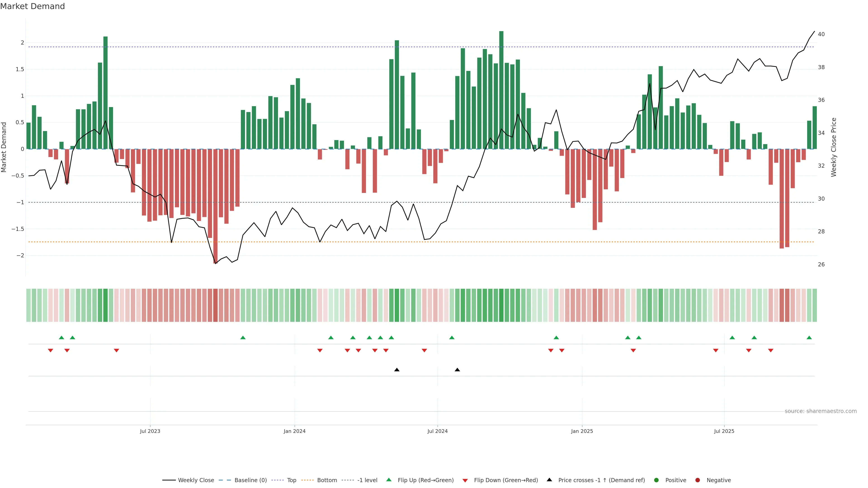Click the Jul 2024 x-axis label
868x488 pixels.
tap(437, 431)
